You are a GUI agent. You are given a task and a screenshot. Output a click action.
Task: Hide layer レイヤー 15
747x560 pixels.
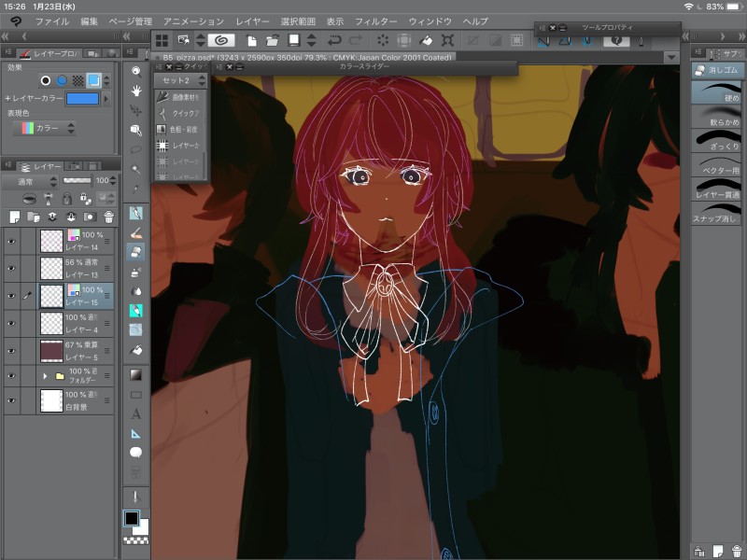(x=11, y=296)
